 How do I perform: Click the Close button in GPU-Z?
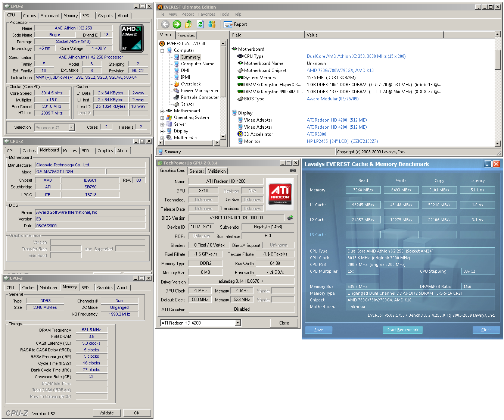coord(284,323)
